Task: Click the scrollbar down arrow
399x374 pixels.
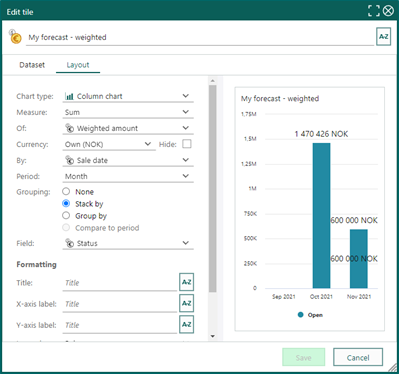Action: click(x=213, y=336)
